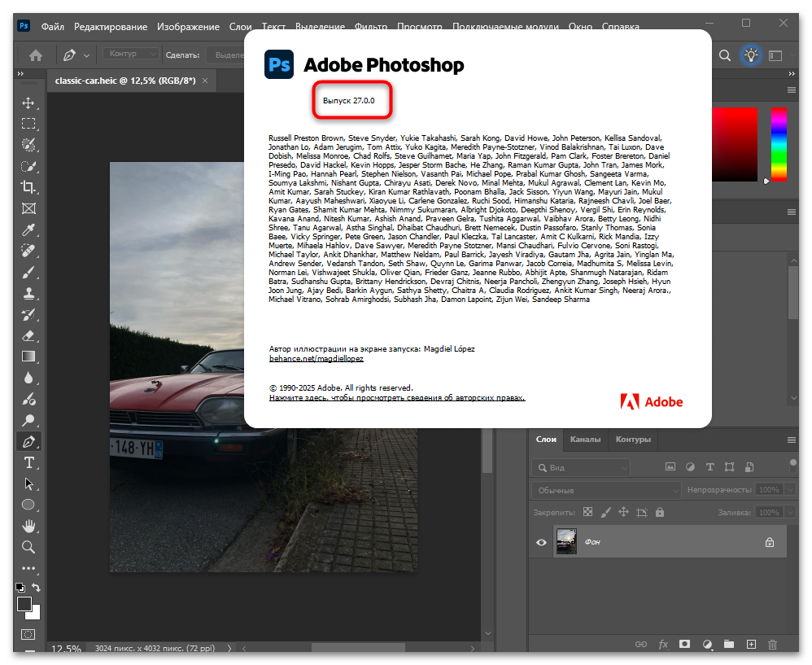Screen dimensions: 812x665
Task: Select the Move tool
Action: [x=29, y=103]
